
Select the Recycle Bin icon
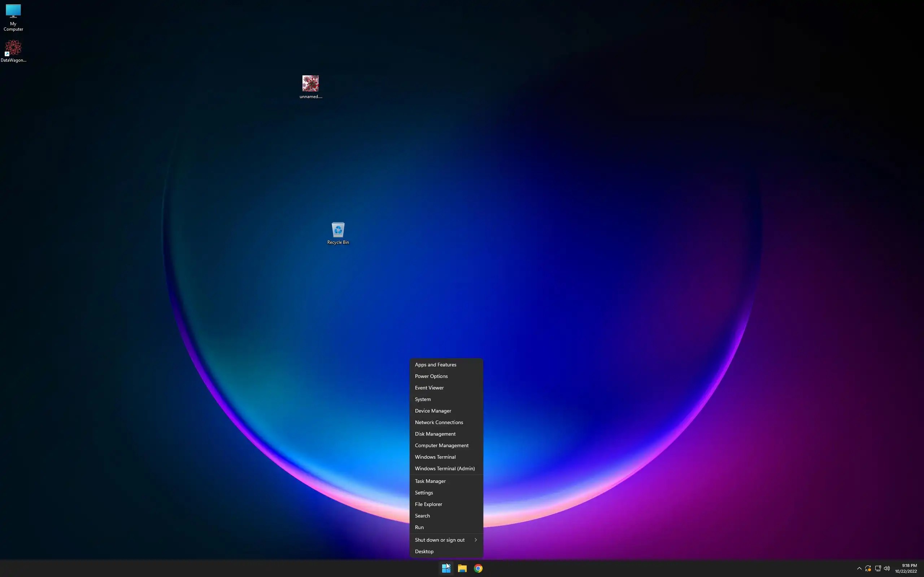(x=338, y=230)
